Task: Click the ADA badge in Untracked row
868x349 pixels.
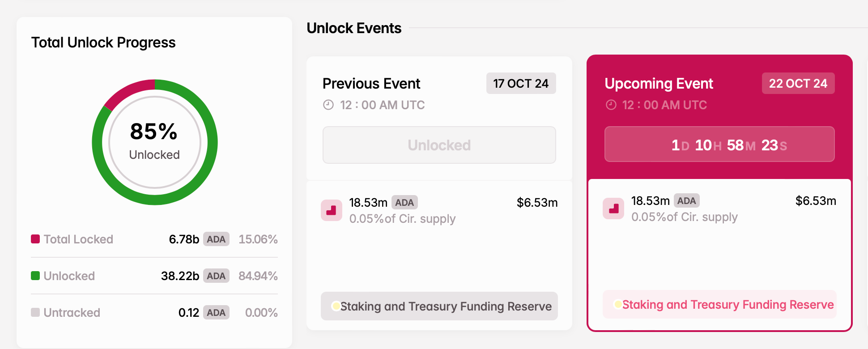Action: (x=216, y=312)
